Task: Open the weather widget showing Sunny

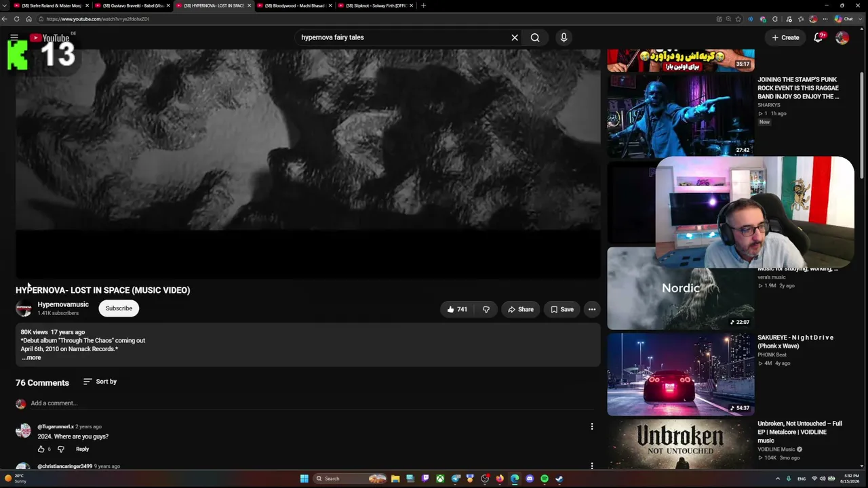Action: tap(16, 479)
